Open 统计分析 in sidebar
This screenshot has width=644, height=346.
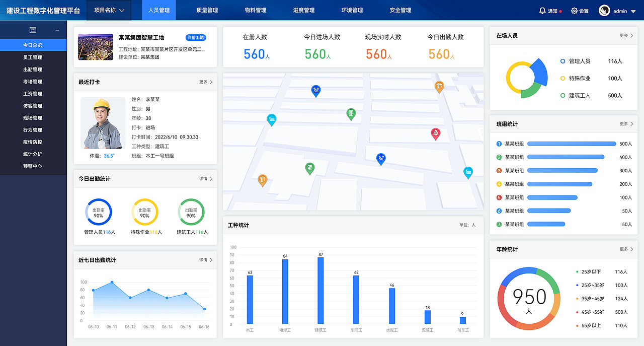[33, 154]
